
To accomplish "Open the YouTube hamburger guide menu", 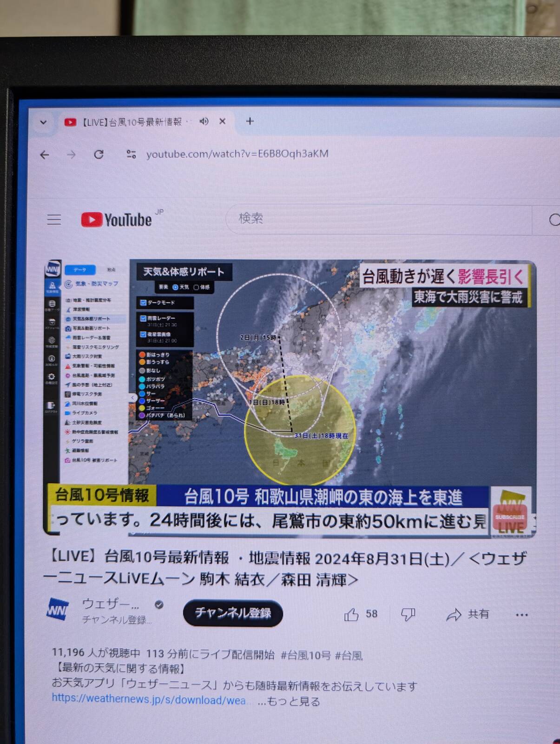I will point(54,219).
